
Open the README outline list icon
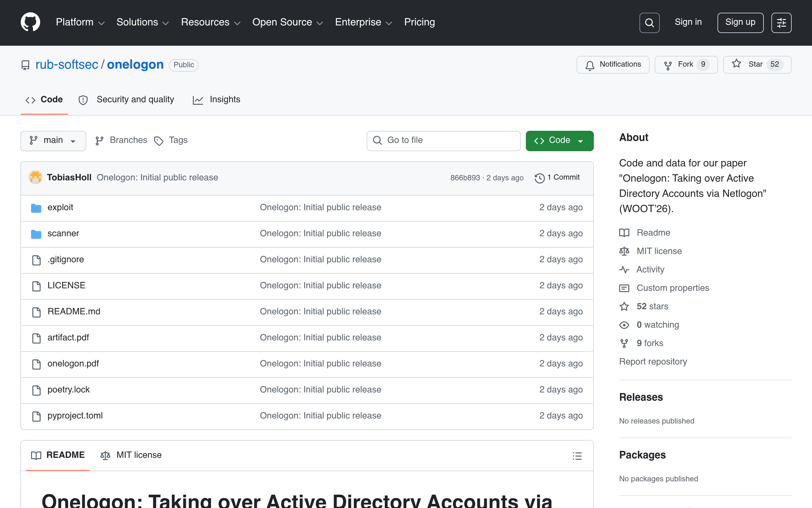577,456
